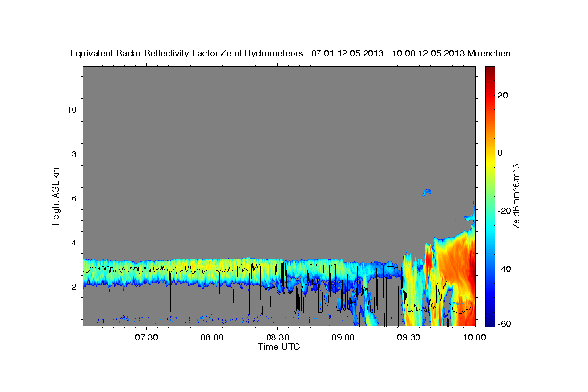The image size is (588, 392).
Task: Click the 08:00 time axis label
Action: (x=212, y=337)
